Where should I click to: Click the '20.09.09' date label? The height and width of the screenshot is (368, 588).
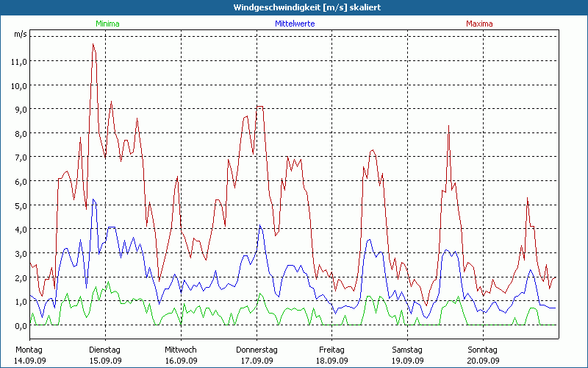pyautogui.click(x=484, y=361)
